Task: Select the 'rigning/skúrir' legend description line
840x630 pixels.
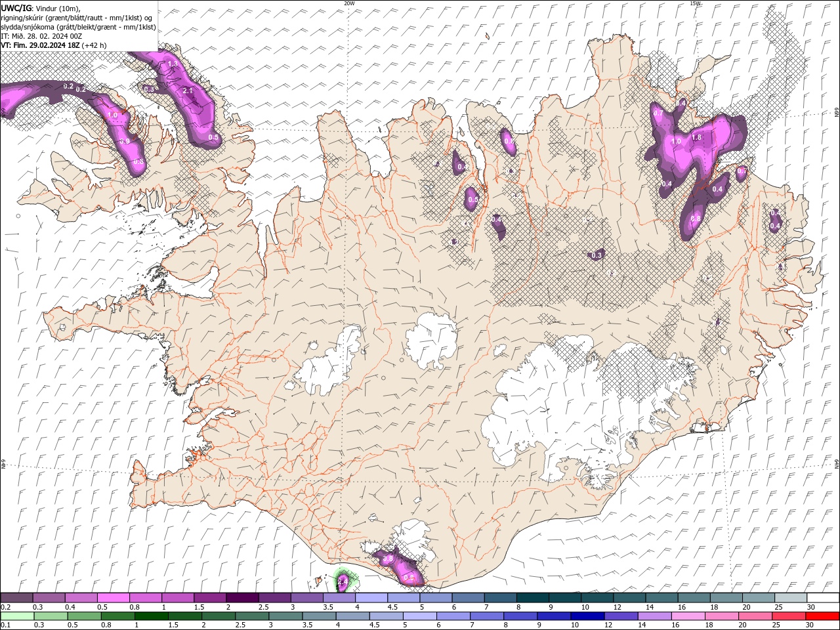Action: pyautogui.click(x=76, y=17)
